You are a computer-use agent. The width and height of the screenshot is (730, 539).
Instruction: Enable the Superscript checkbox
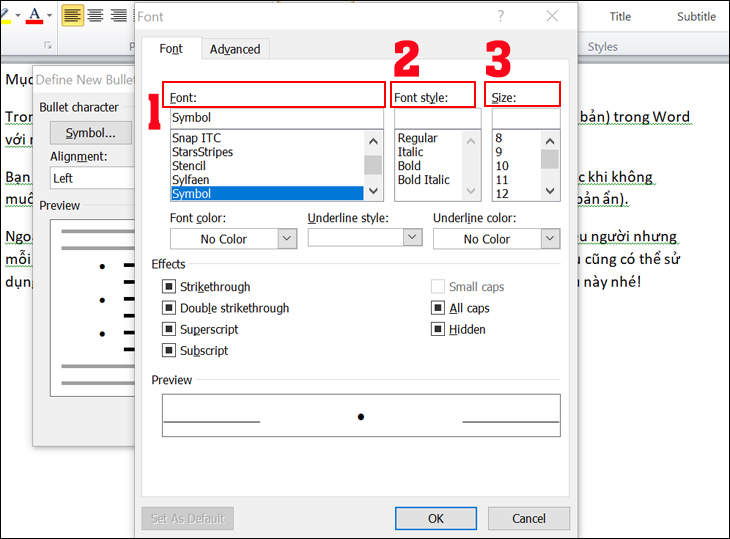(x=169, y=329)
